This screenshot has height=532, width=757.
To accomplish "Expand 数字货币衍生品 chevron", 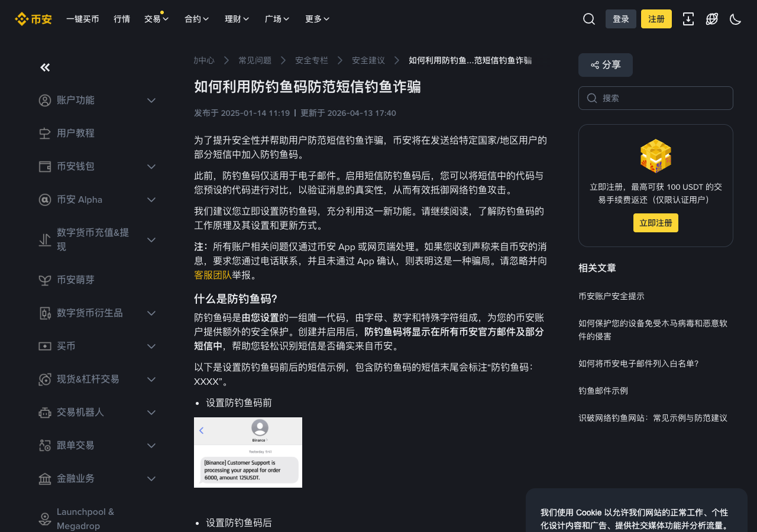I will [x=151, y=313].
